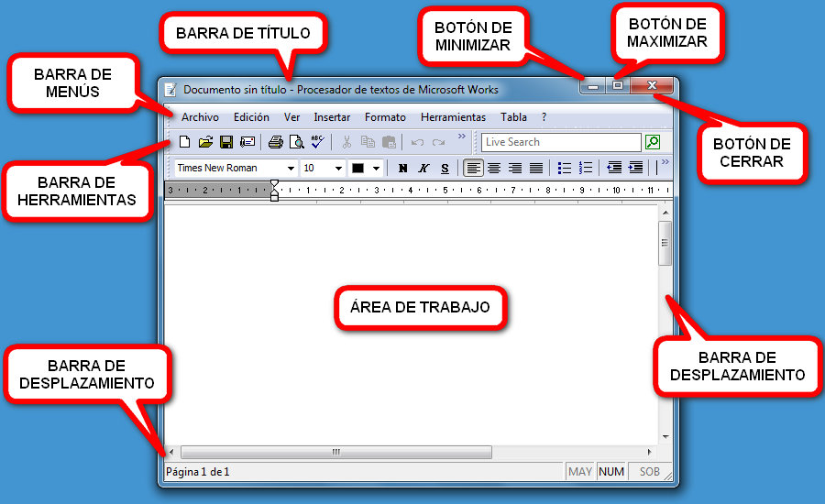Click the black font color swatch

tap(358, 169)
